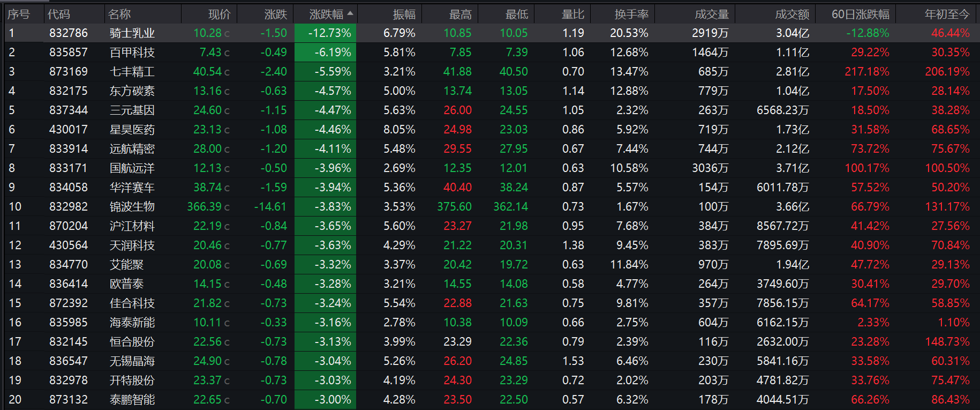Select 艾能聚 stock name
This screenshot has width=980, height=410.
click(126, 265)
